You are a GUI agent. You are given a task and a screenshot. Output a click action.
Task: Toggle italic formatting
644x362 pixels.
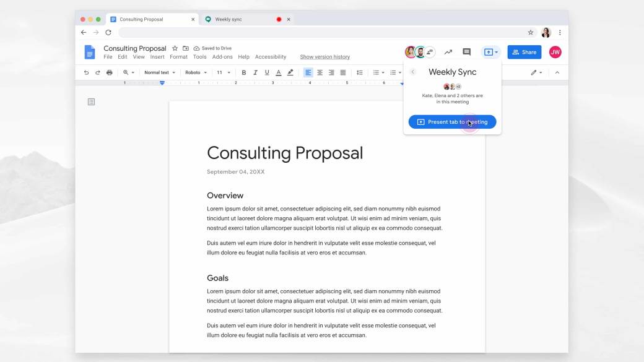pyautogui.click(x=255, y=72)
